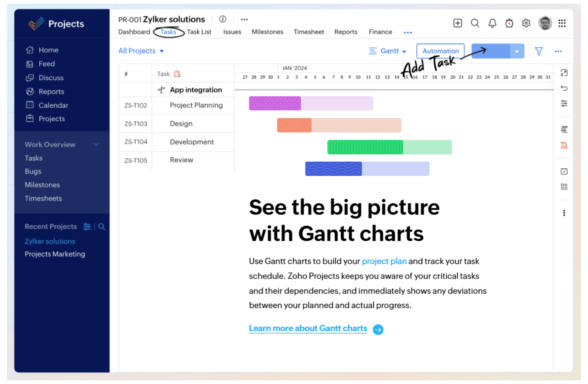The height and width of the screenshot is (384, 588).
Task: Click the Development task name
Action: pyautogui.click(x=191, y=142)
